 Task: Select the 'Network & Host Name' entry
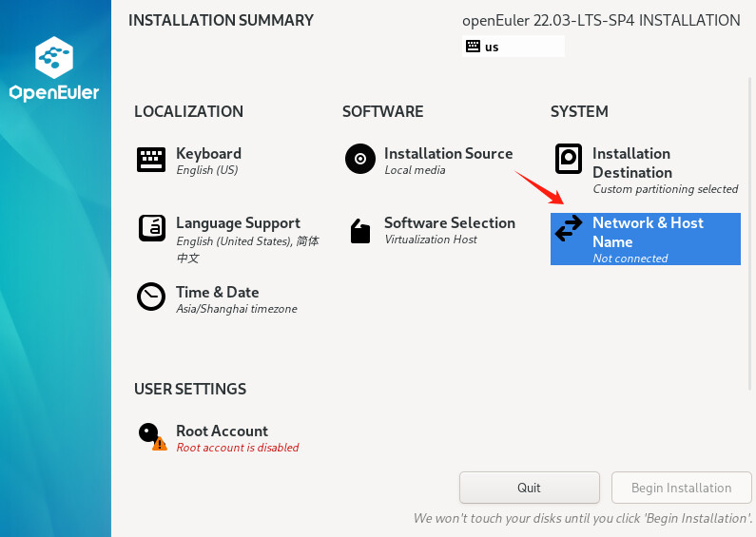(646, 240)
